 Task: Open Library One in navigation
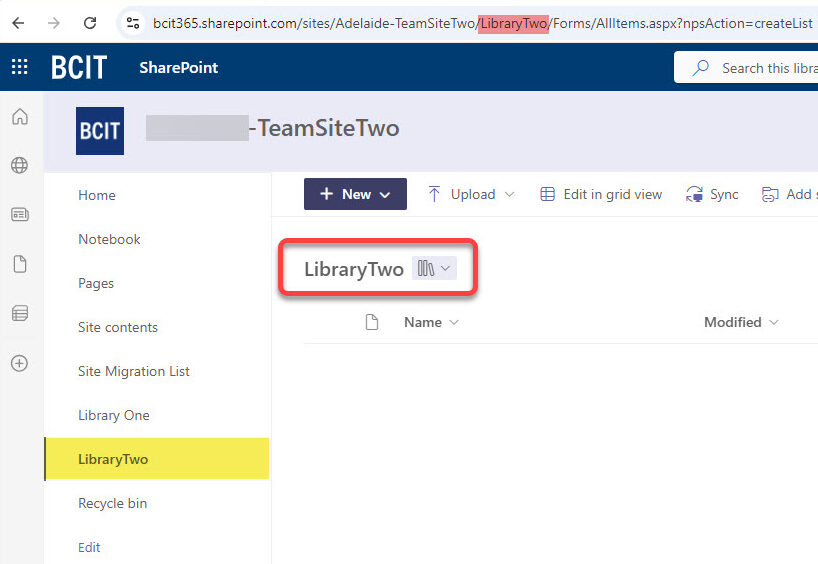pos(114,415)
